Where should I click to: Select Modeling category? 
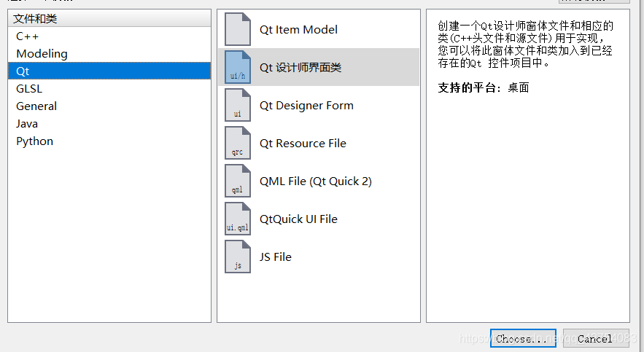(x=109, y=54)
